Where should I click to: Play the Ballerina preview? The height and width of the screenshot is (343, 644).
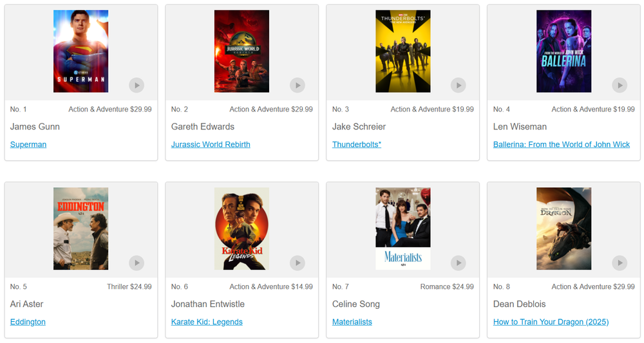pyautogui.click(x=620, y=86)
